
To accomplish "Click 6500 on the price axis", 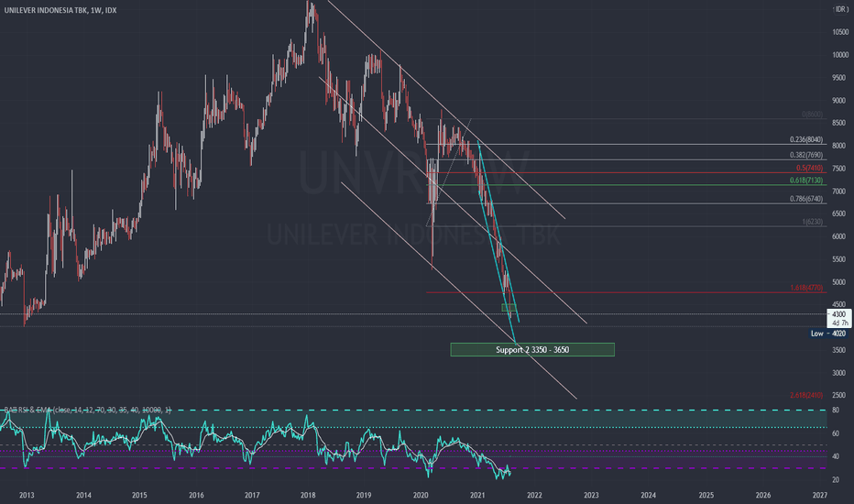I will tap(838, 214).
